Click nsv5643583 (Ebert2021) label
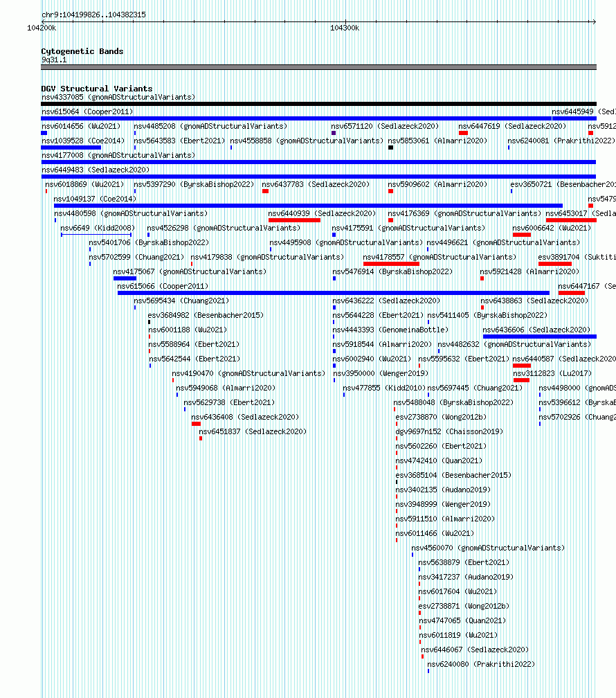The image size is (616, 698). pos(179,141)
